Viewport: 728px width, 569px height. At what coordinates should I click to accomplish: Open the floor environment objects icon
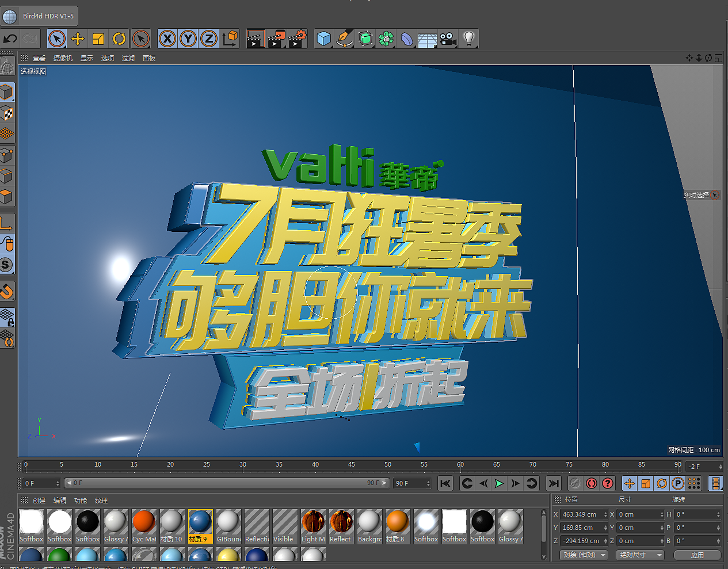click(428, 39)
